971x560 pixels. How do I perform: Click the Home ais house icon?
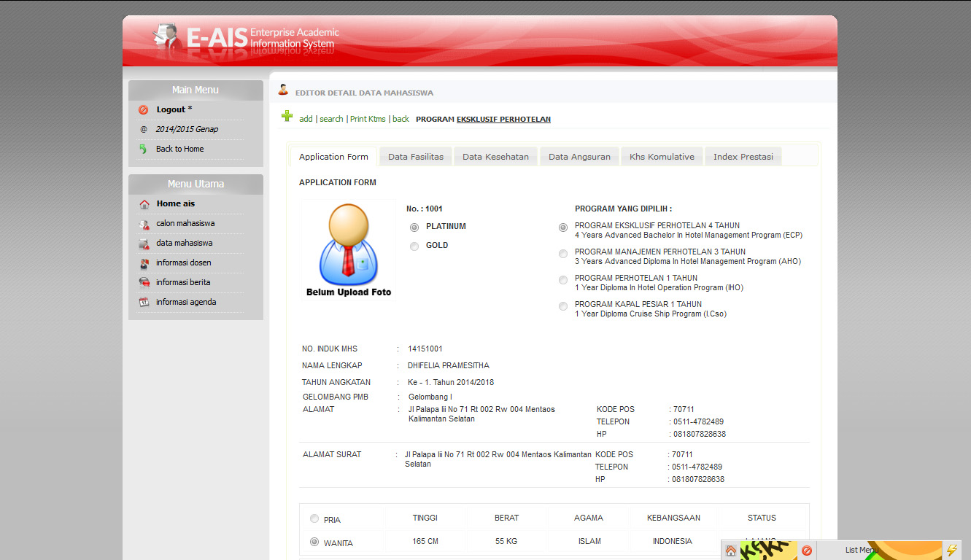pyautogui.click(x=144, y=204)
